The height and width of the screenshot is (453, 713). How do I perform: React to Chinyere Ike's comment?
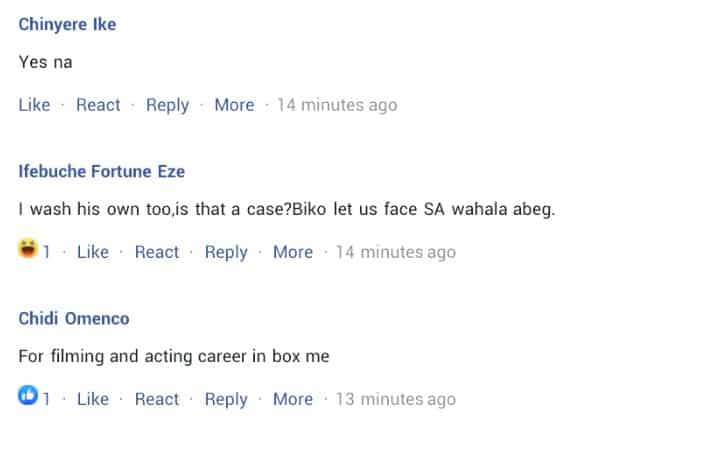coord(98,105)
